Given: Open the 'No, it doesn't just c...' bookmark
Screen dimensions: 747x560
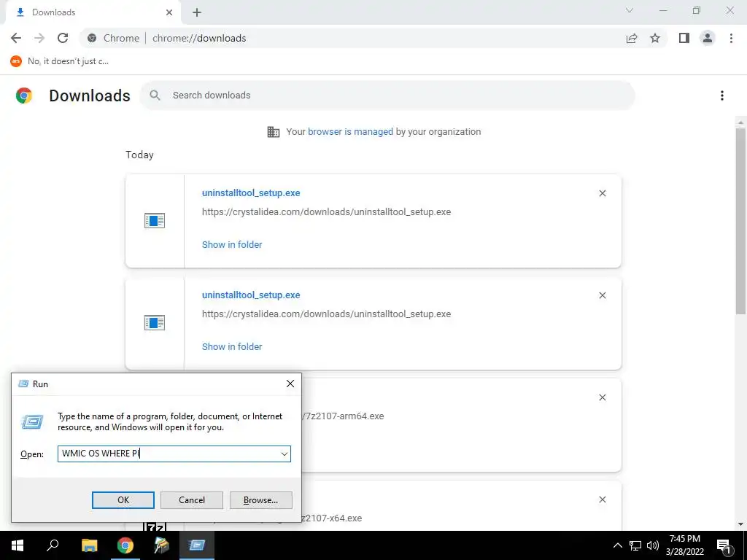Looking at the screenshot, I should coord(60,61).
